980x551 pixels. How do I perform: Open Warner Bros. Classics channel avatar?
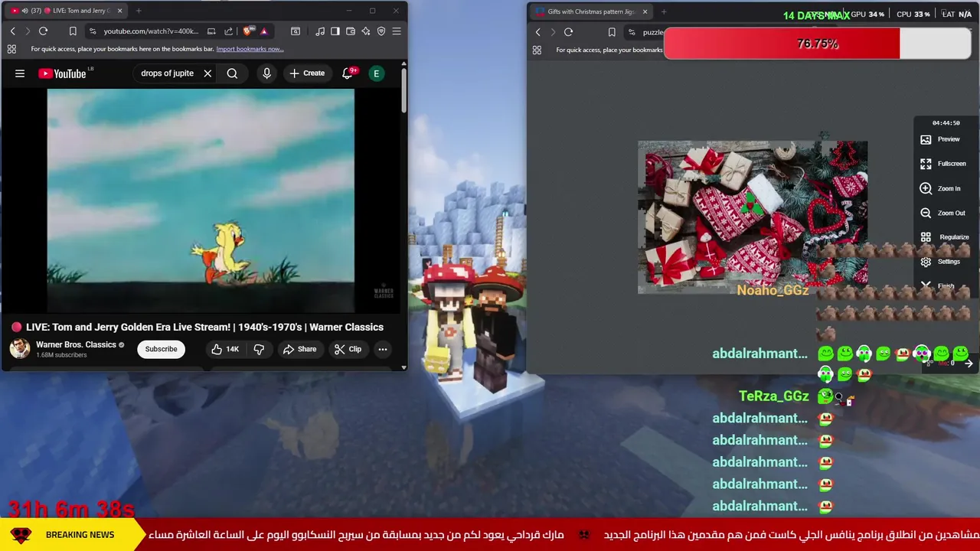19,349
